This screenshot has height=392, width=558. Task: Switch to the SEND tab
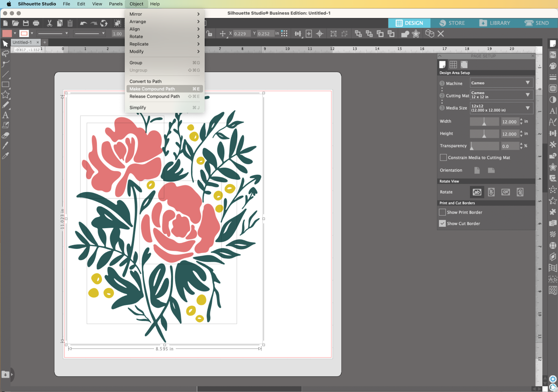click(x=537, y=23)
